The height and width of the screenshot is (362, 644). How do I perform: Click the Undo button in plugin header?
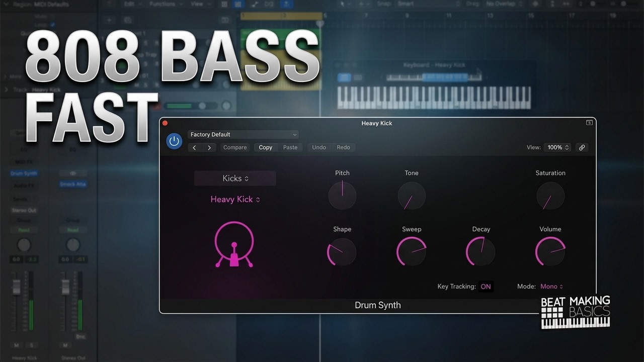[319, 147]
